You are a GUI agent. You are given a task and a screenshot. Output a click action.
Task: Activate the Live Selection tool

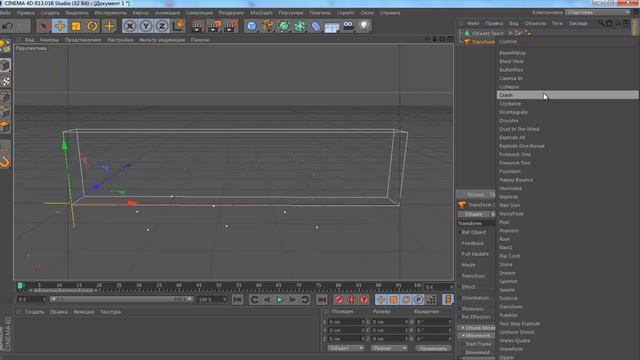43,26
